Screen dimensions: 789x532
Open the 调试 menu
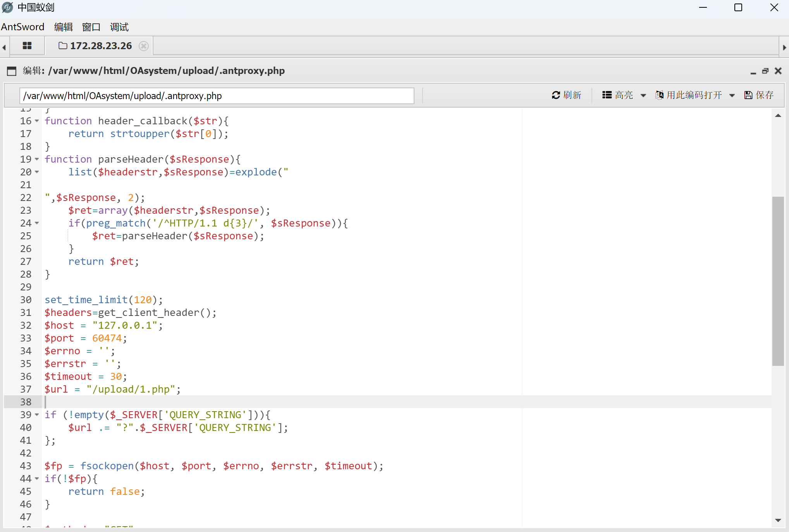119,27
